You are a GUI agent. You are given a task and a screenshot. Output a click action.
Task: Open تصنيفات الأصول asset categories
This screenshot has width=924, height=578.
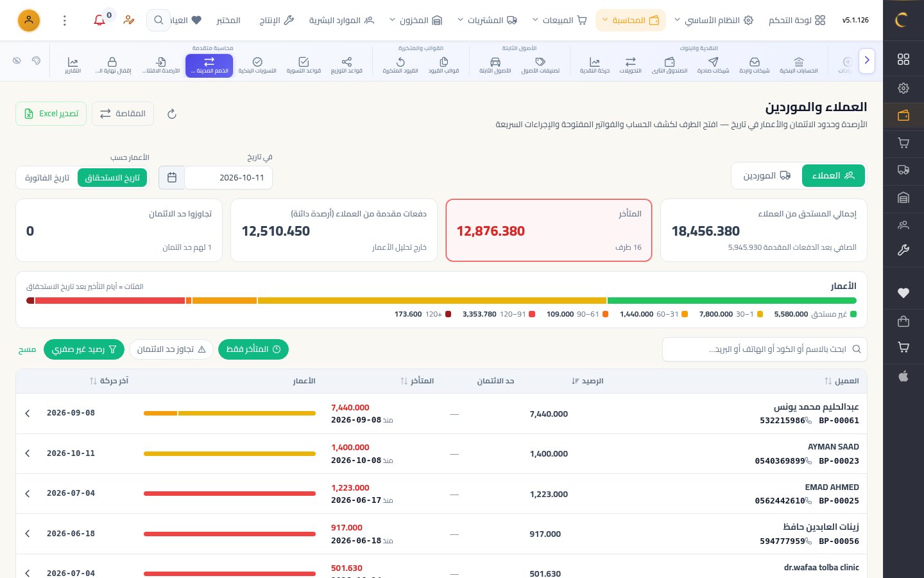[540, 65]
